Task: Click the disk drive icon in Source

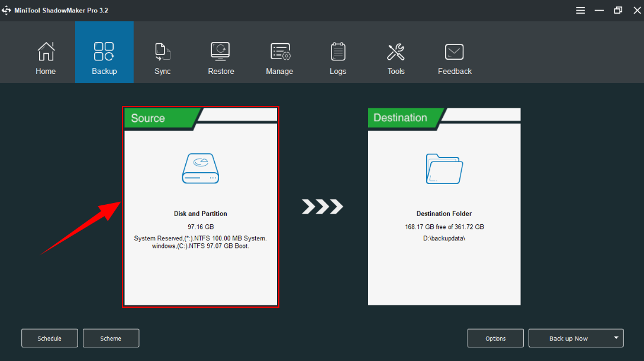Action: point(201,169)
